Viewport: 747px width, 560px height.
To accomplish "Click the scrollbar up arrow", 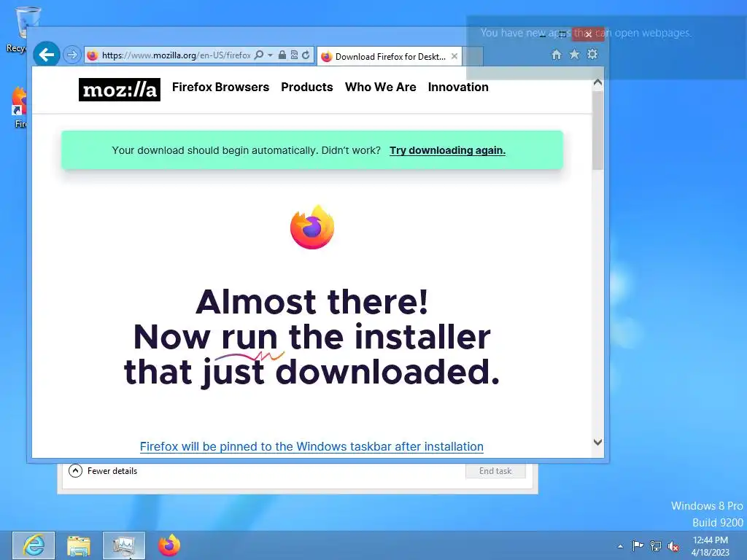I will click(598, 83).
